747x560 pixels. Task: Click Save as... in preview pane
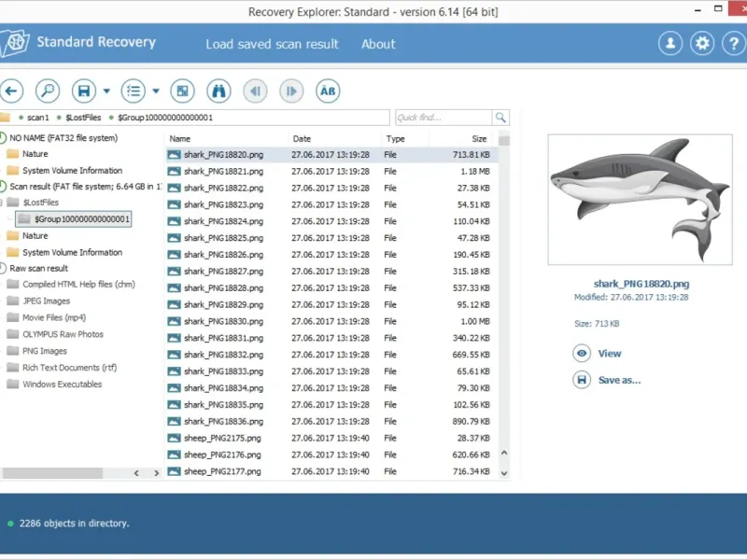click(x=619, y=380)
